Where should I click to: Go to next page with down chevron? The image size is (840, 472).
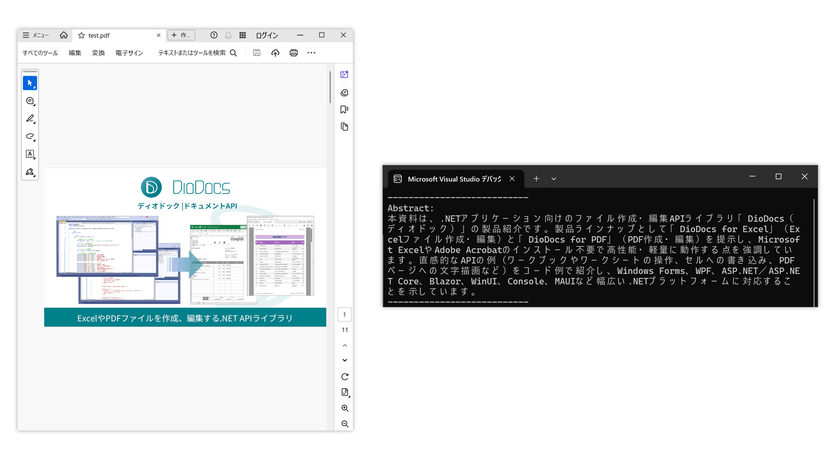pos(345,359)
